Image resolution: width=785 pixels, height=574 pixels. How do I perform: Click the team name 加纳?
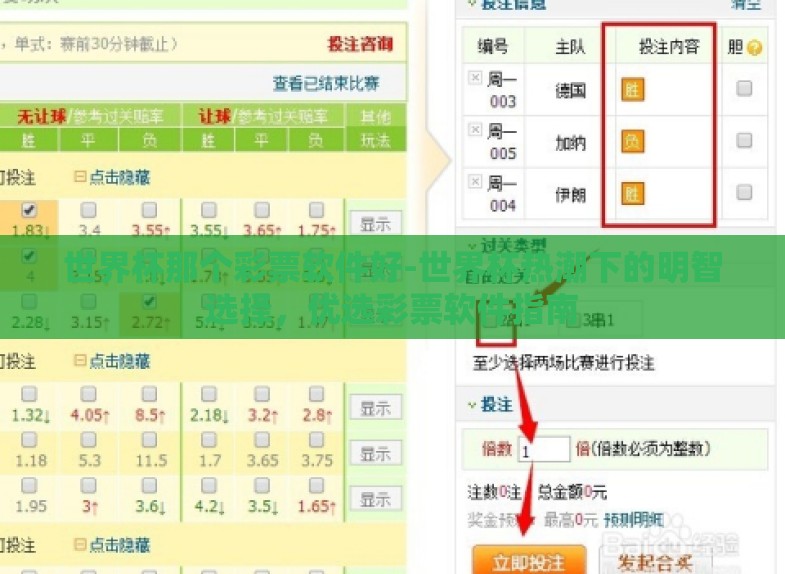pos(570,143)
